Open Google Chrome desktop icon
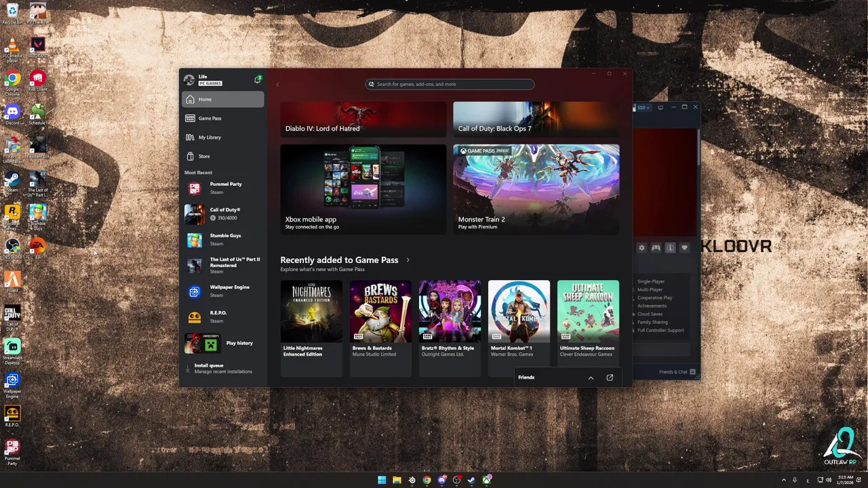 tap(12, 83)
